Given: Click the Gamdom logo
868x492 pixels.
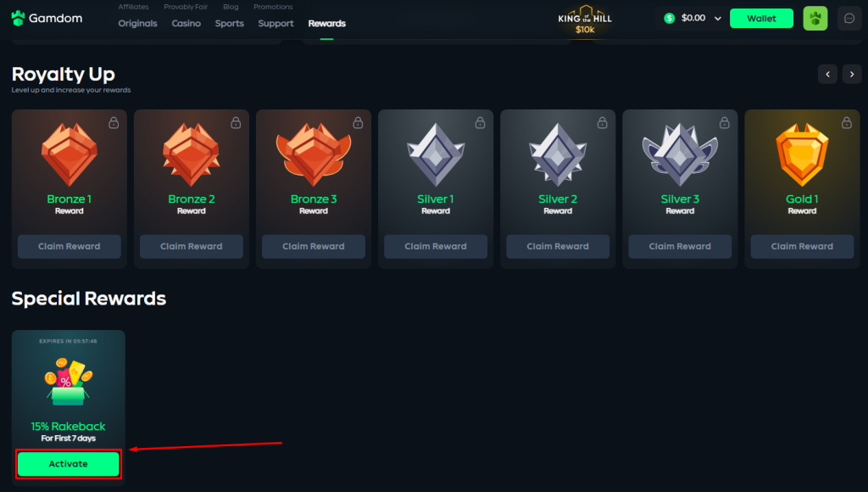Looking at the screenshot, I should [x=47, y=19].
